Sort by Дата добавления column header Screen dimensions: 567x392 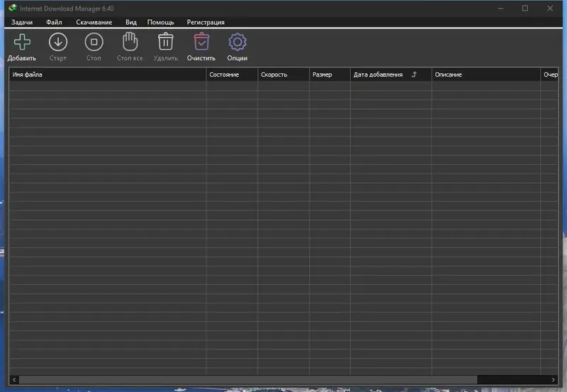tap(391, 74)
